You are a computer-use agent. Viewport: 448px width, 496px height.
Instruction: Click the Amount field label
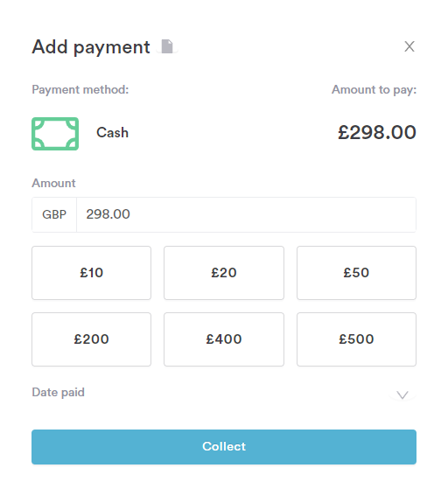[53, 183]
